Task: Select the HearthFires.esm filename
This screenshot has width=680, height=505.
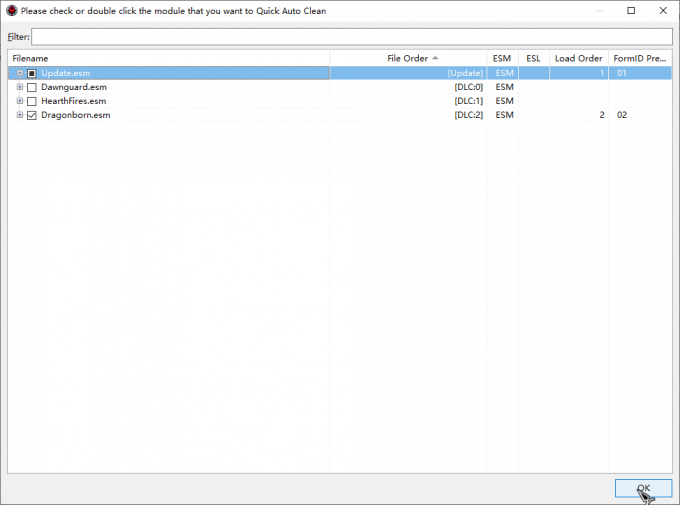Action: [73, 101]
